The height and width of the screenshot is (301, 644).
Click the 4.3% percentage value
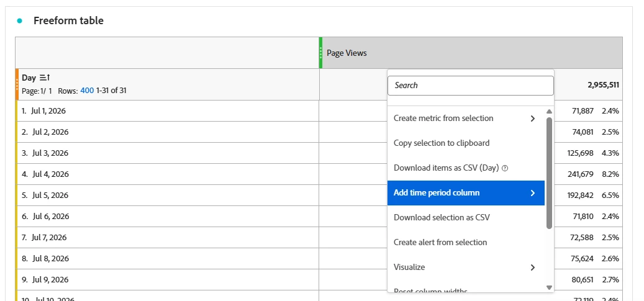(610, 153)
